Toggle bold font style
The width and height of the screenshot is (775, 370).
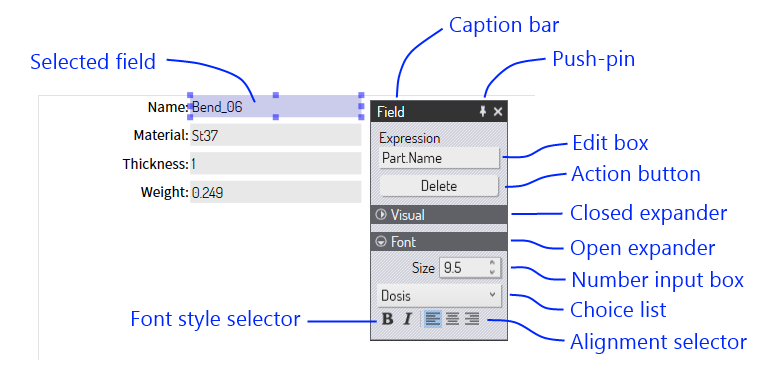(x=388, y=319)
